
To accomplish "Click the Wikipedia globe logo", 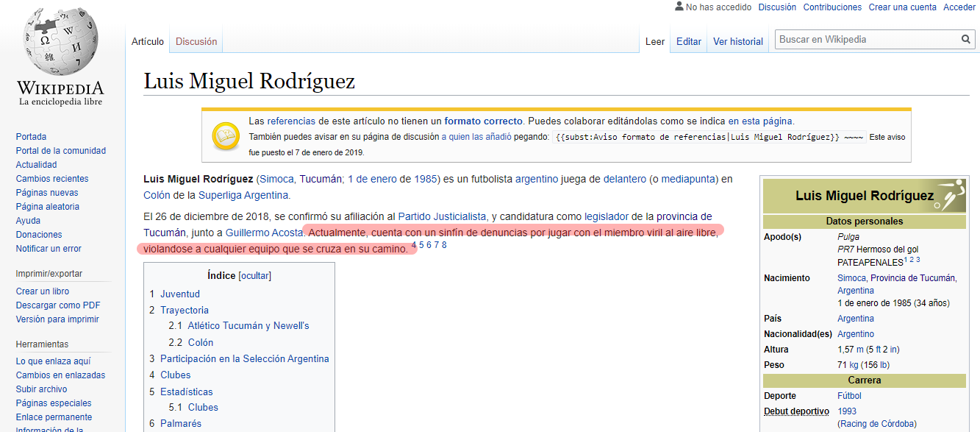I will [62, 43].
